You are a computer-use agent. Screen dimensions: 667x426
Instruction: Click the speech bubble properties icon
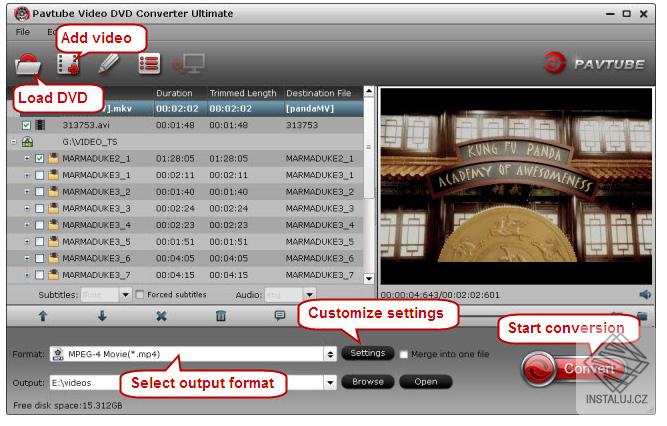279,315
